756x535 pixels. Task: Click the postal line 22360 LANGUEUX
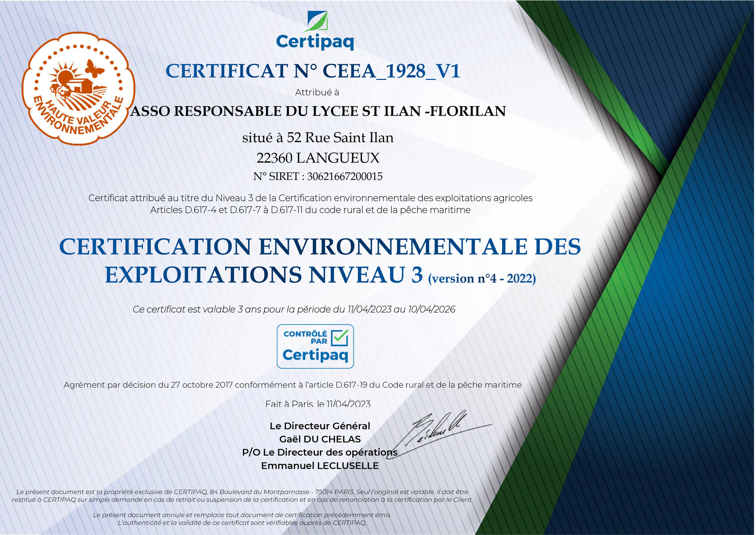[x=318, y=158]
